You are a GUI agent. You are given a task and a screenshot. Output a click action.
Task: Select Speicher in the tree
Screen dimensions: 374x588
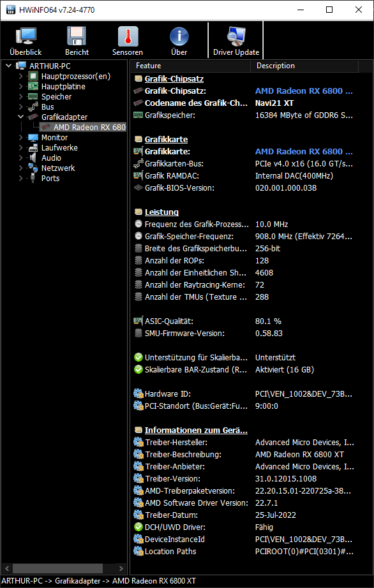click(56, 97)
